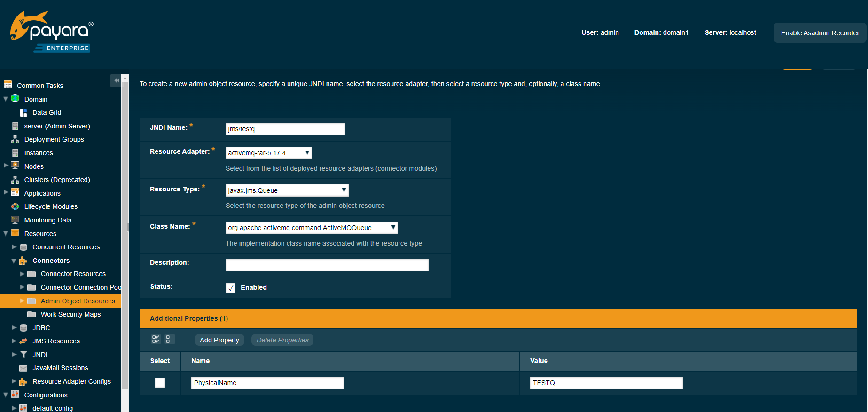Click the Deployment Groups icon
Viewport: 868px width, 412px height.
(x=15, y=139)
